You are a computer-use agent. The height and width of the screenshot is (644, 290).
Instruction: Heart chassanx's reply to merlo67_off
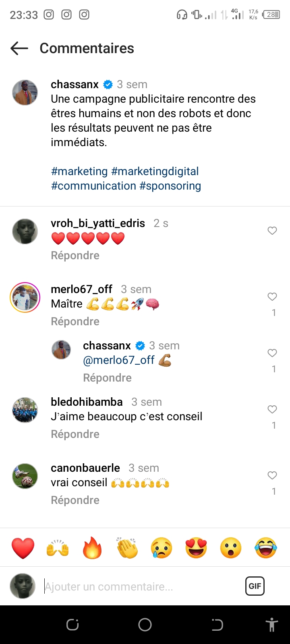[x=272, y=353]
